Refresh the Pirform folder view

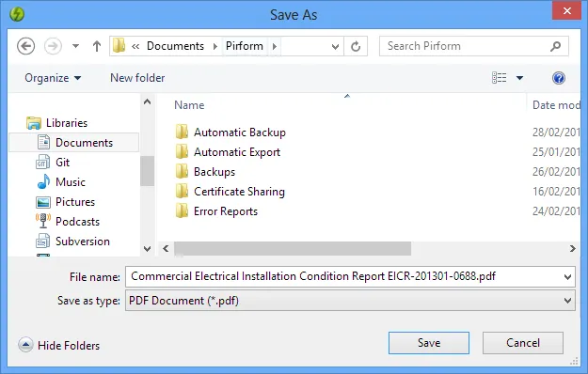click(356, 46)
